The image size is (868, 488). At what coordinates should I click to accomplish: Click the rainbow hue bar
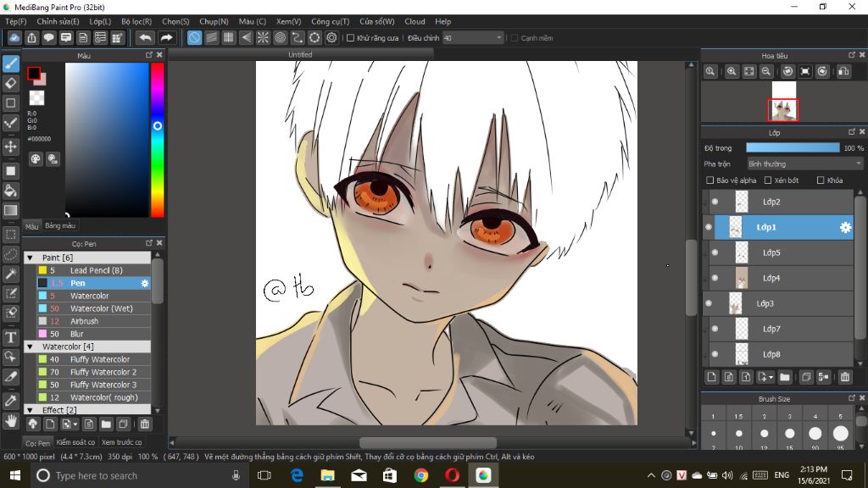(157, 140)
